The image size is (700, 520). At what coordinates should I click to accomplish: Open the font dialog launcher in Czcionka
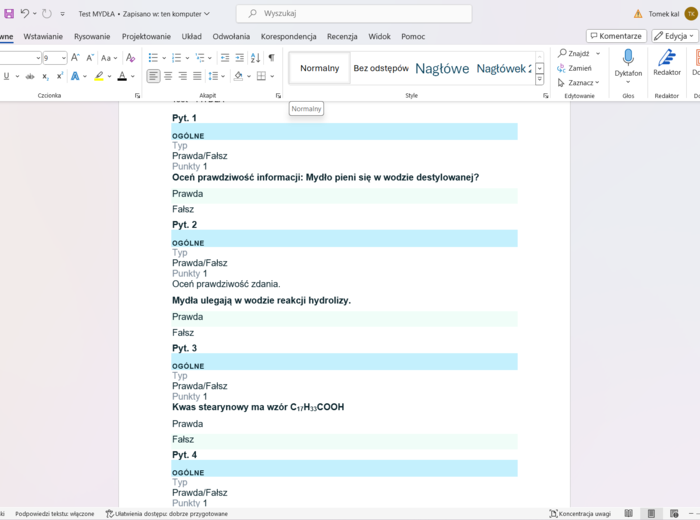coord(138,96)
